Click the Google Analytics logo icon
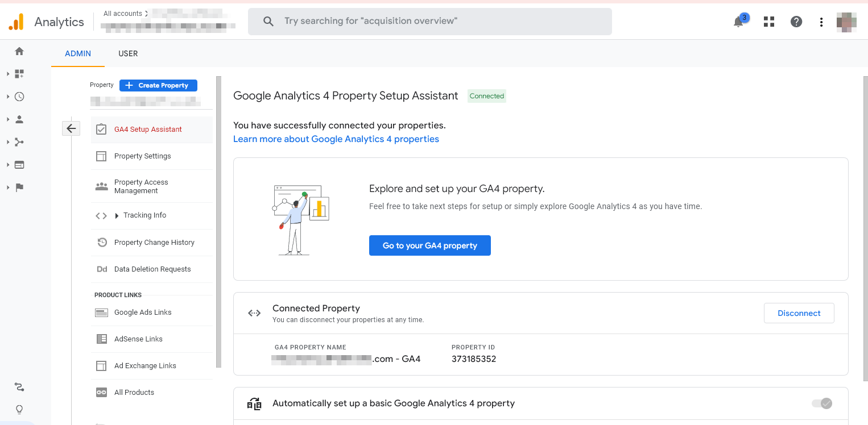 tap(16, 22)
